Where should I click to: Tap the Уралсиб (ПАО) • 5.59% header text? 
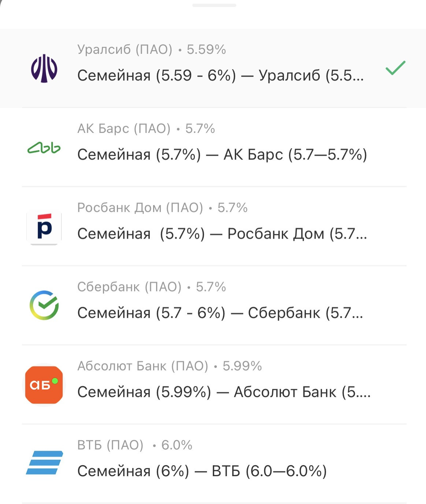coord(151,49)
